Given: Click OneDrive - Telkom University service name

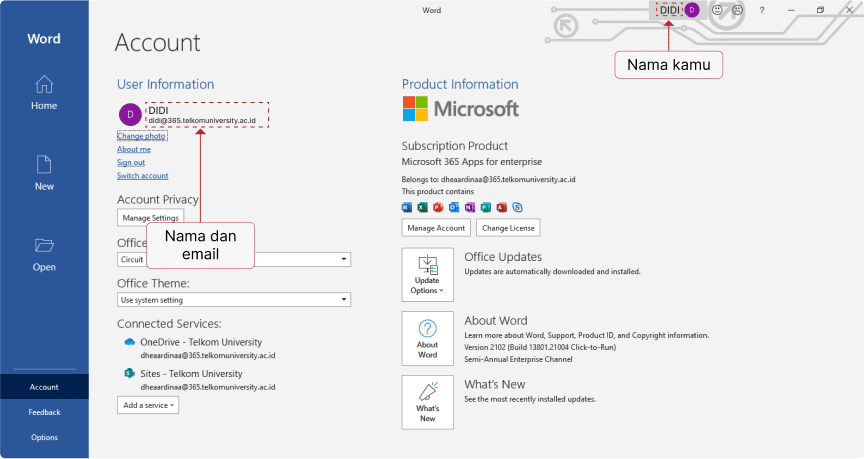Looking at the screenshot, I should click(201, 342).
